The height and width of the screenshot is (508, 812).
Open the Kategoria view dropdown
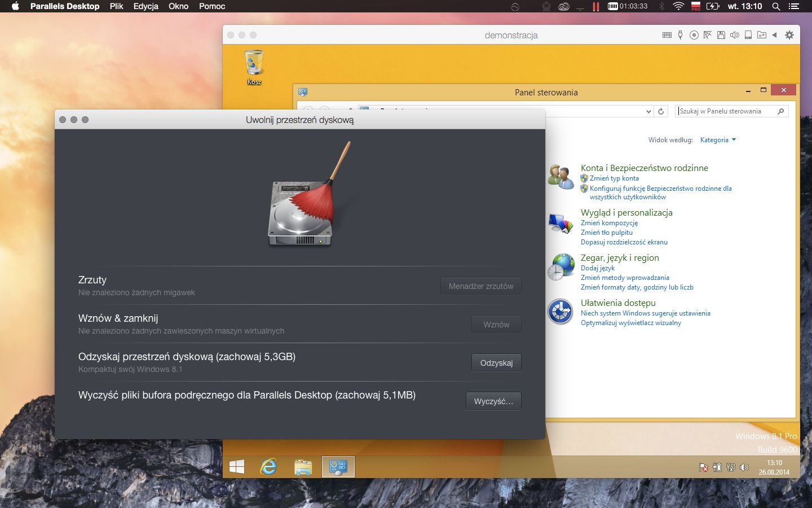(718, 140)
